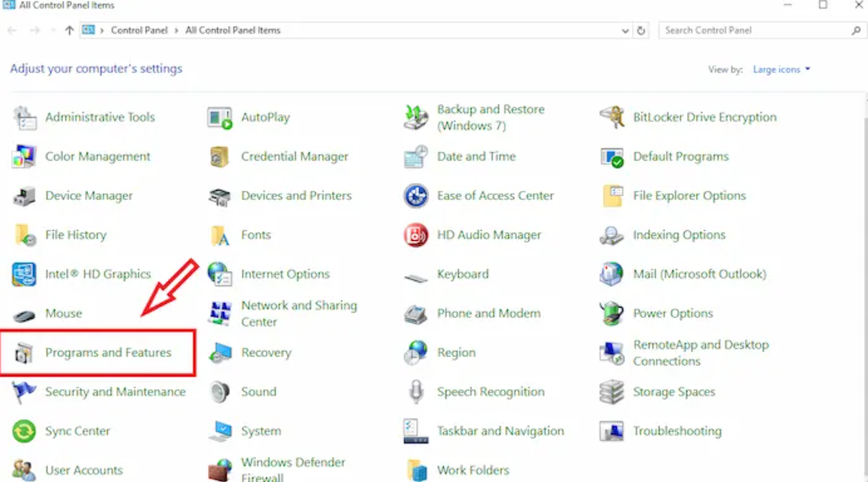Viewport: 868px width, 482px height.
Task: Expand the chevron after Control Panel breadcrumb
Action: pos(176,30)
